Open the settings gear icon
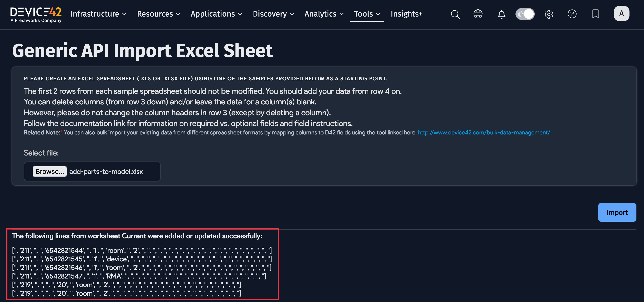This screenshot has height=302, width=644. click(x=549, y=14)
